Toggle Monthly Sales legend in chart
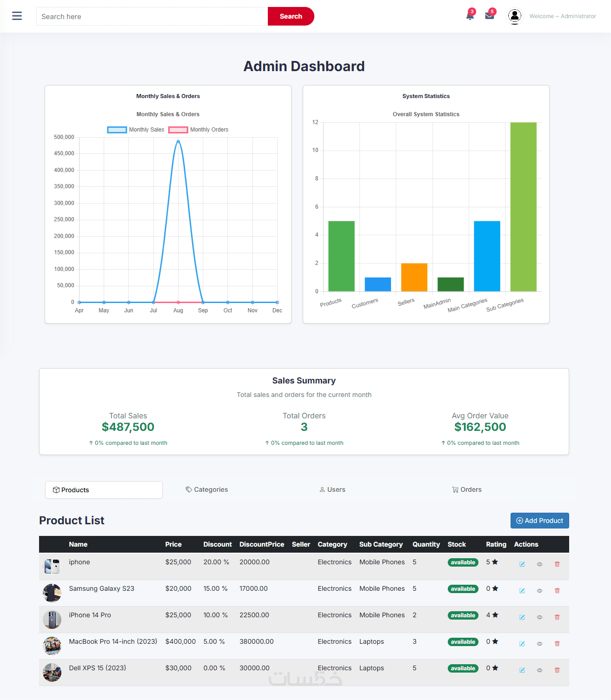Screen dimensions: 611x700 (x=136, y=130)
